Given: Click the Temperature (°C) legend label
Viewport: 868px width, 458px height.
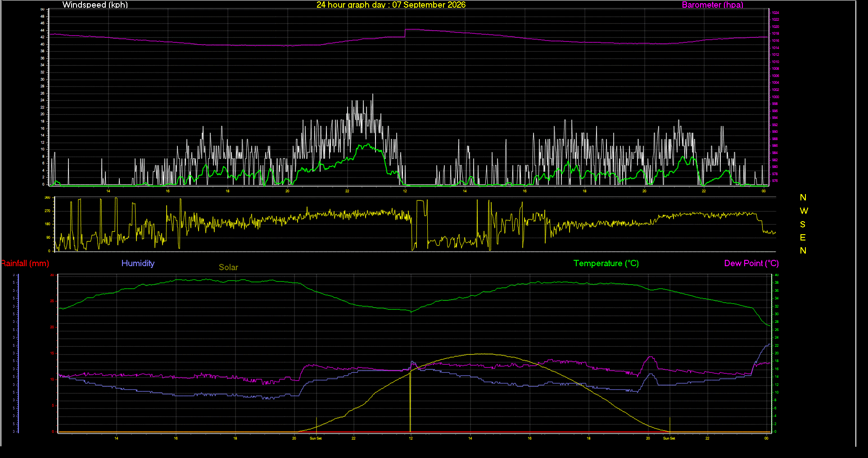Looking at the screenshot, I should (606, 263).
